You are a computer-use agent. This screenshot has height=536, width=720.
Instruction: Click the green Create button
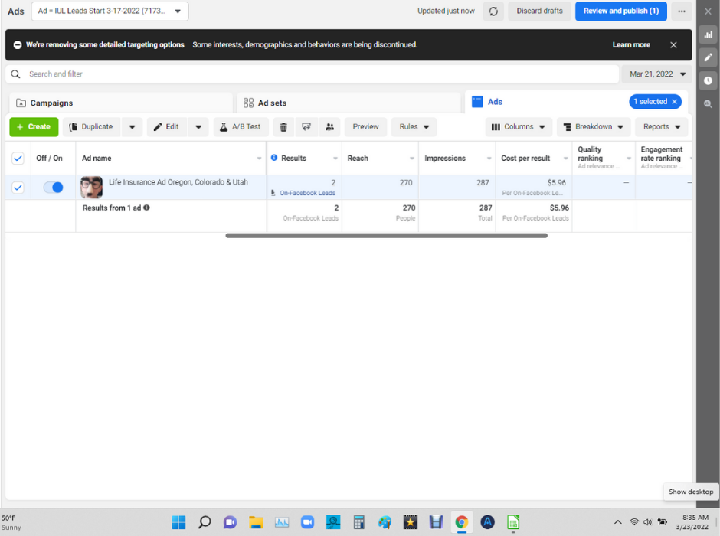point(34,127)
